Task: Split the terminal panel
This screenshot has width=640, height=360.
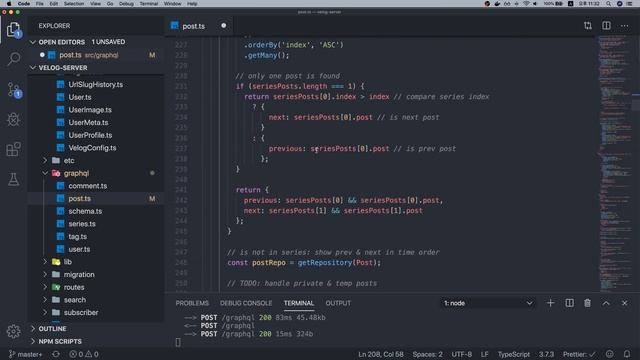Action: click(569, 303)
